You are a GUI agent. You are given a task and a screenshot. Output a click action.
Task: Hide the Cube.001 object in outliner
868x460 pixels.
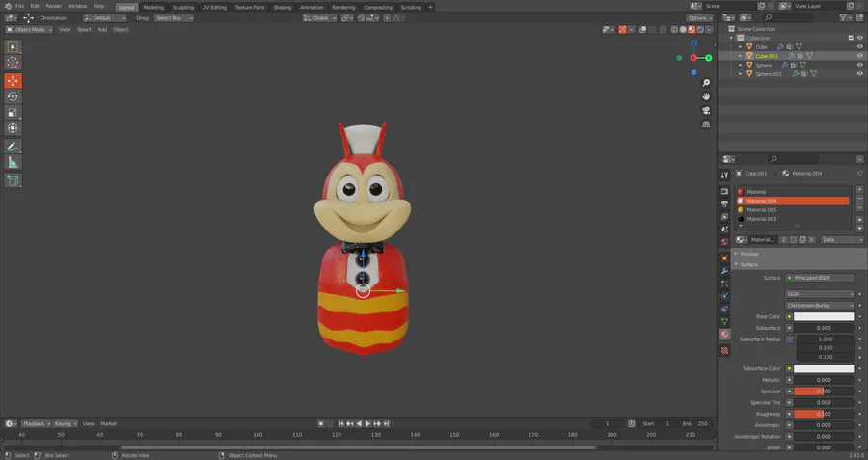859,56
